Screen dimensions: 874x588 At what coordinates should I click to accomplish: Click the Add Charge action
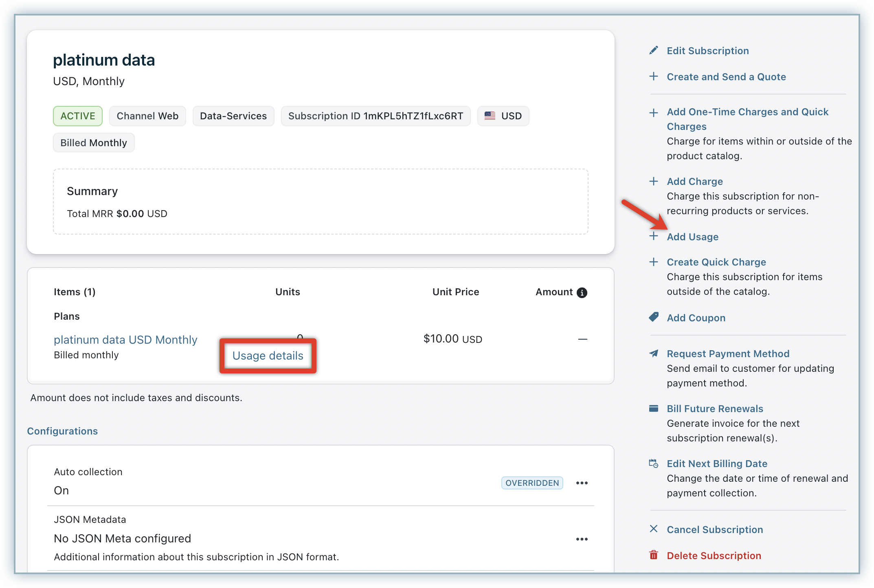coord(695,182)
